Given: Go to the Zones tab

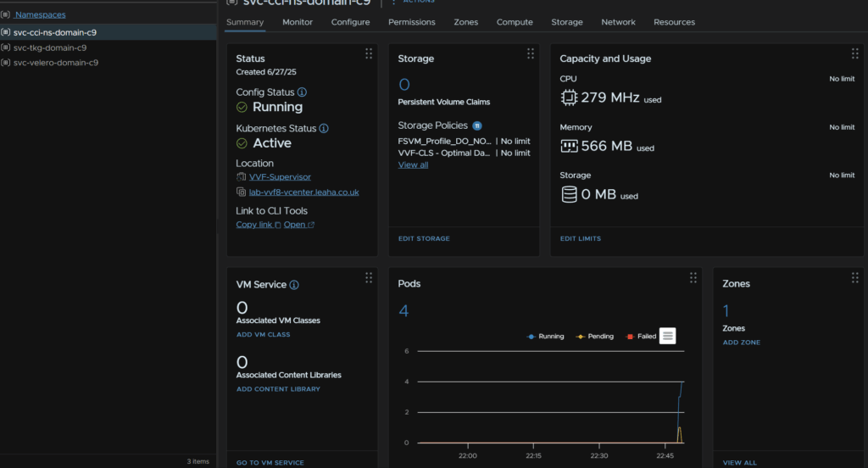Looking at the screenshot, I should click(x=466, y=22).
